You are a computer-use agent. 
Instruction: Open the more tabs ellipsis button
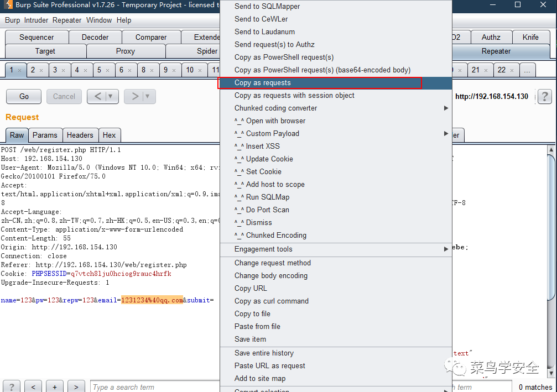click(527, 70)
